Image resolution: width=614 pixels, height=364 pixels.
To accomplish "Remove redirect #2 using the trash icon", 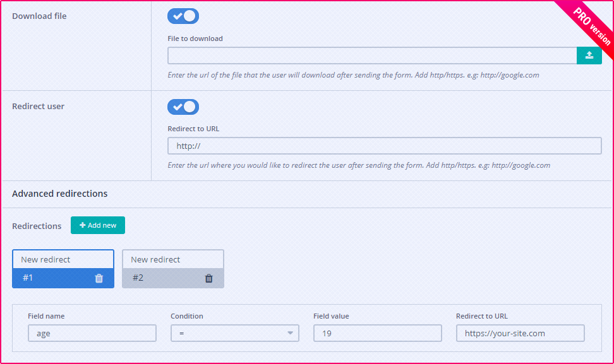I will [208, 278].
